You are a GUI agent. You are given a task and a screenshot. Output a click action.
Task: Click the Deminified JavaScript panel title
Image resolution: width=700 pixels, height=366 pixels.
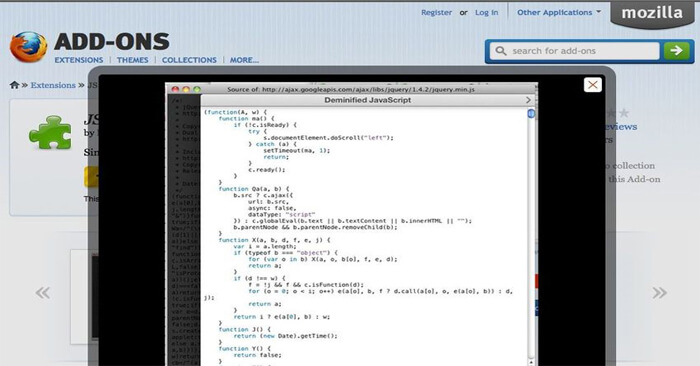pos(367,100)
